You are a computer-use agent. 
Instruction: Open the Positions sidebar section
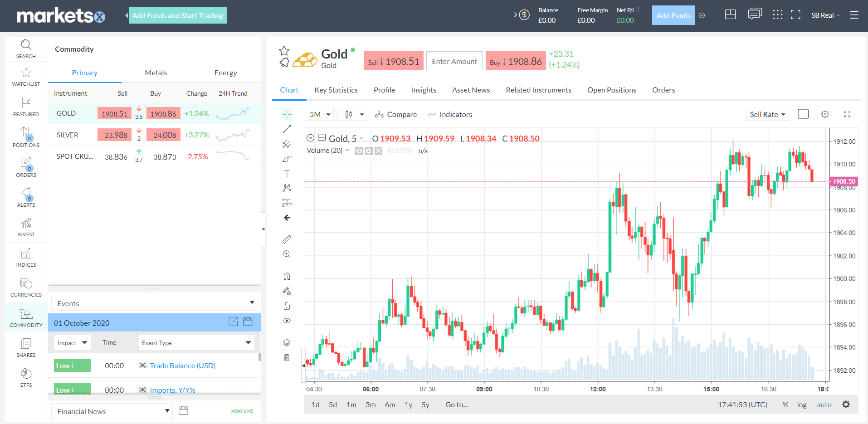pyautogui.click(x=26, y=137)
